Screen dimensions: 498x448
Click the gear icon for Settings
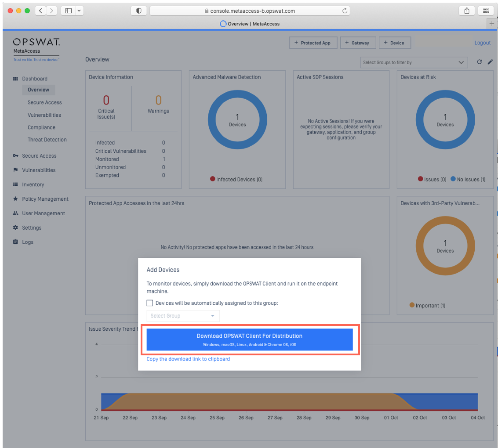point(15,228)
